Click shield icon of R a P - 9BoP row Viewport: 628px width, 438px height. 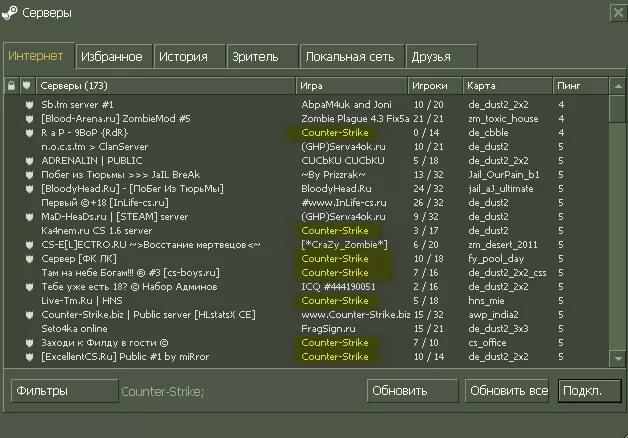point(29,133)
